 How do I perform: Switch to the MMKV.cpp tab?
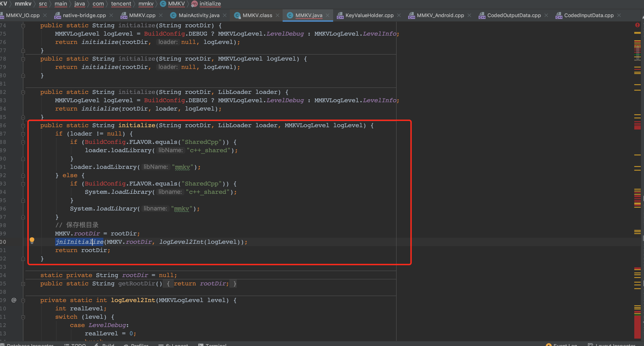click(x=142, y=15)
